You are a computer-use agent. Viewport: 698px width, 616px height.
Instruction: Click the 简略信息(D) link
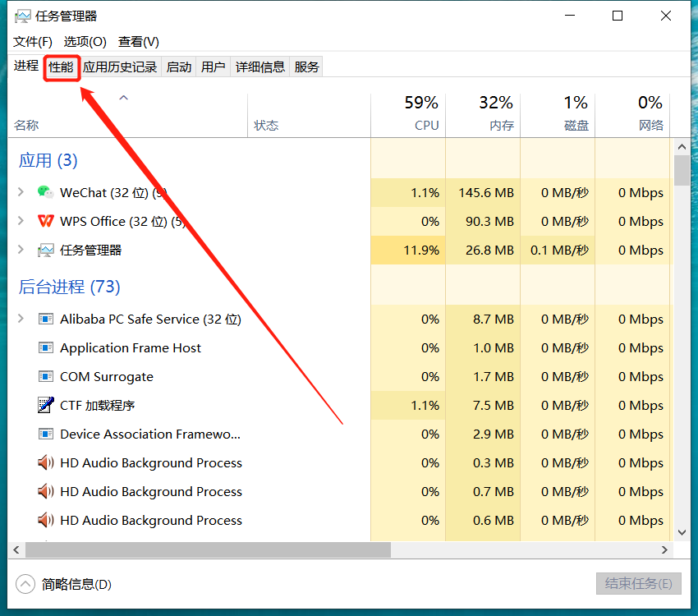click(x=76, y=584)
